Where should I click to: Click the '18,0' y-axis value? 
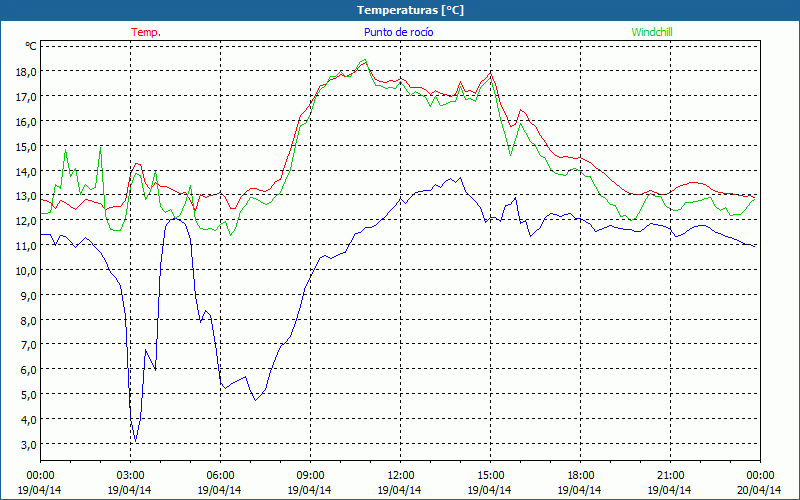pyautogui.click(x=26, y=71)
